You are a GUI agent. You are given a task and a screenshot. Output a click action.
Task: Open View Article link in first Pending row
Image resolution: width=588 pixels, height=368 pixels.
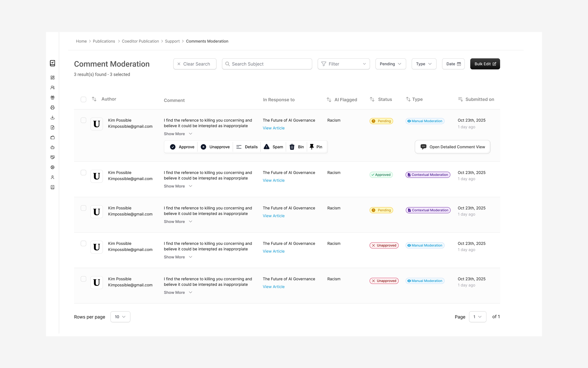click(274, 128)
